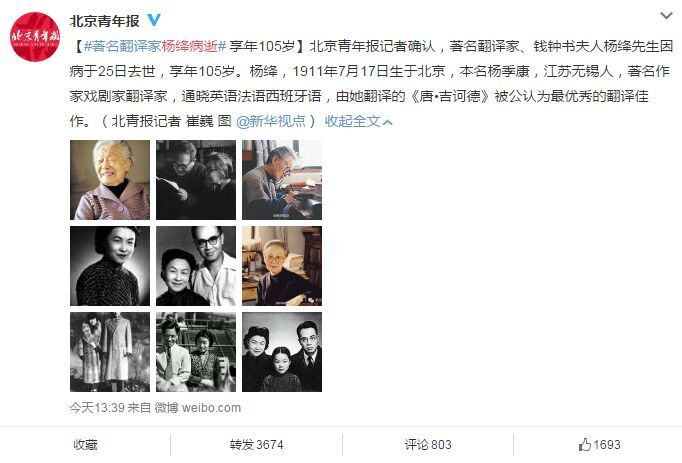Like the post via thumbs-up 1693
The height and width of the screenshot is (463, 682).
click(x=599, y=444)
